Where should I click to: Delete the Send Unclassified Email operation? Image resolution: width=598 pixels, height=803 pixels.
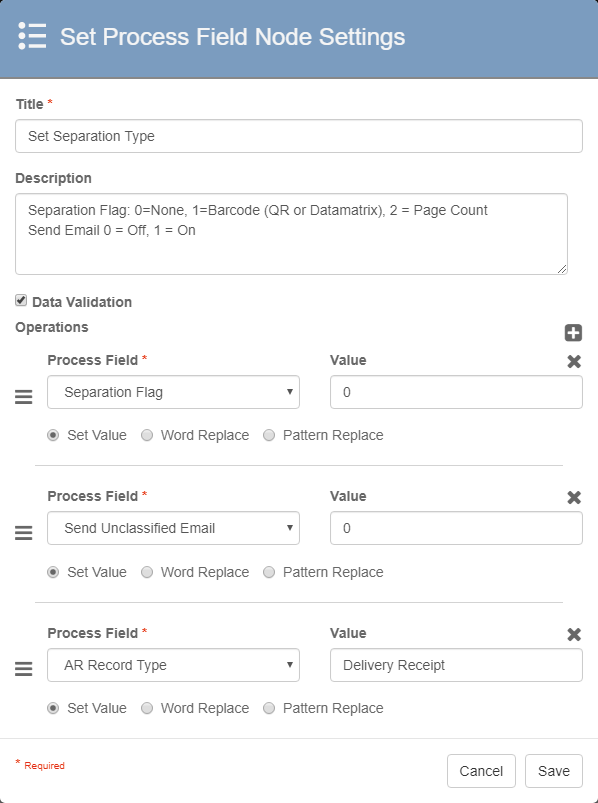[574, 497]
